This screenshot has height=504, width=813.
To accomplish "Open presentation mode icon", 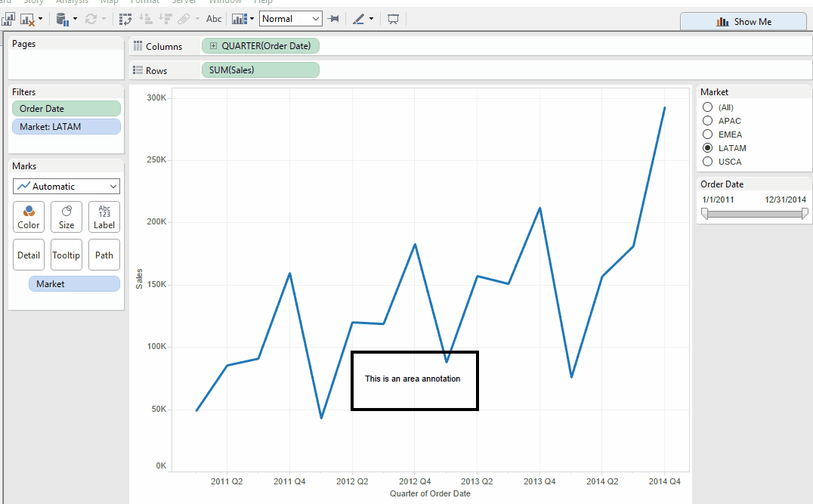I will point(393,19).
